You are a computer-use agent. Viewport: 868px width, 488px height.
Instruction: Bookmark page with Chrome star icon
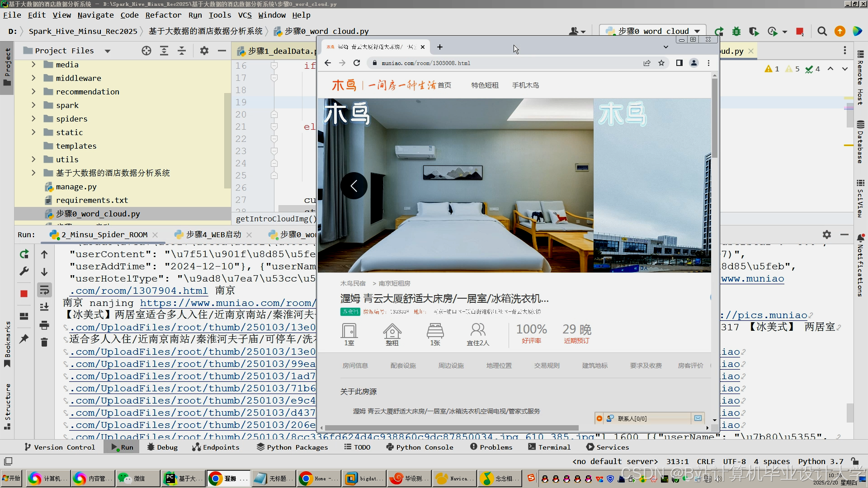[661, 63]
